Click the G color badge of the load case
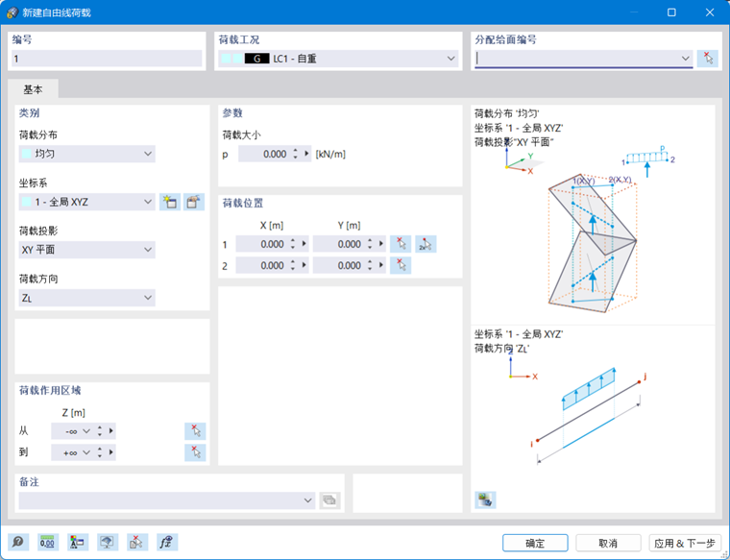Screen dimensions: 730x560 [x=257, y=59]
